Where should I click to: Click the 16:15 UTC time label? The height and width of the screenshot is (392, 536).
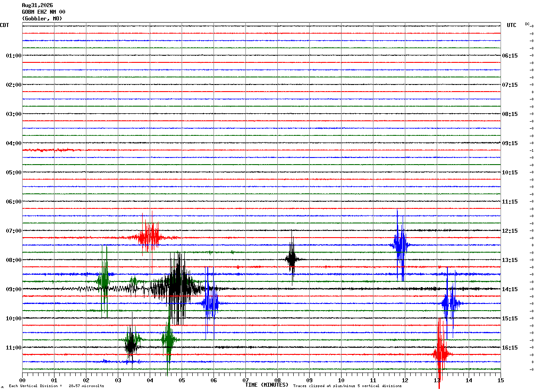click(x=509, y=348)
